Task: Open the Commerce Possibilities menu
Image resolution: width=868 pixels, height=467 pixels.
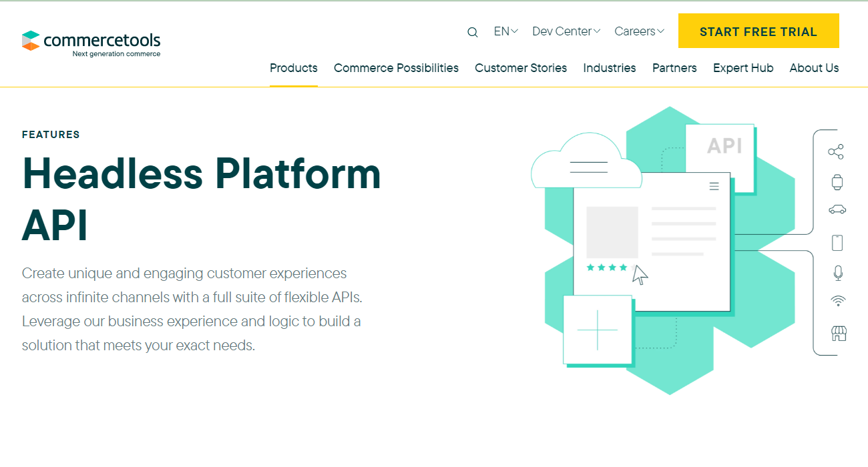Action: point(396,68)
